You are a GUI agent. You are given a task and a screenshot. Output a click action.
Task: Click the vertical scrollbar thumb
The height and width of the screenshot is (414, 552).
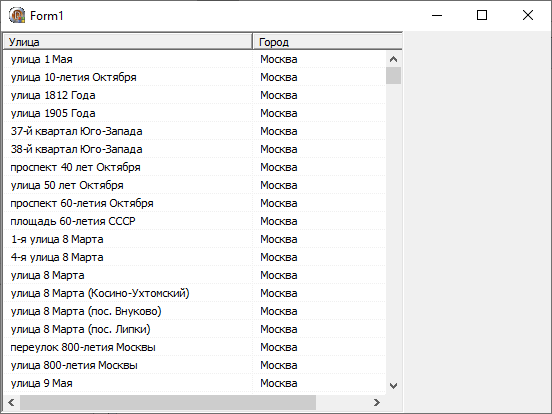tap(393, 75)
